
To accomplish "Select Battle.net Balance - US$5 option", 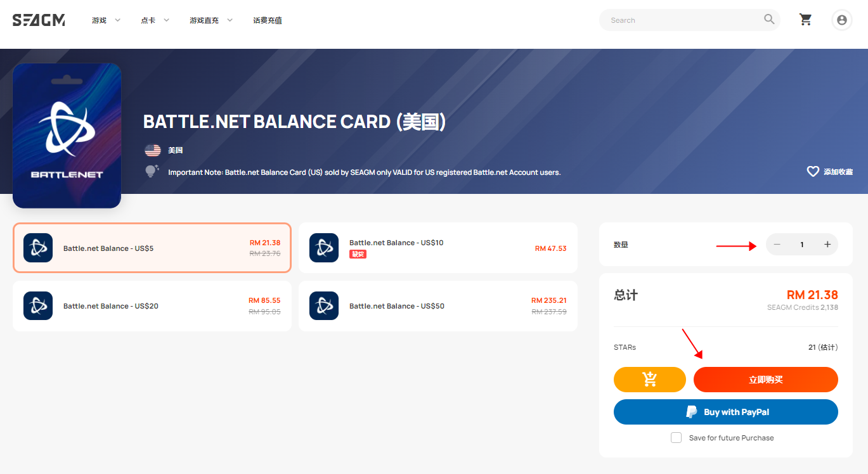I will pos(152,248).
